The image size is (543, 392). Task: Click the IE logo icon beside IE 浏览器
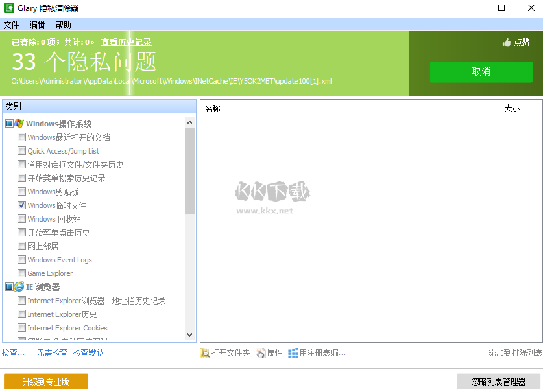19,286
